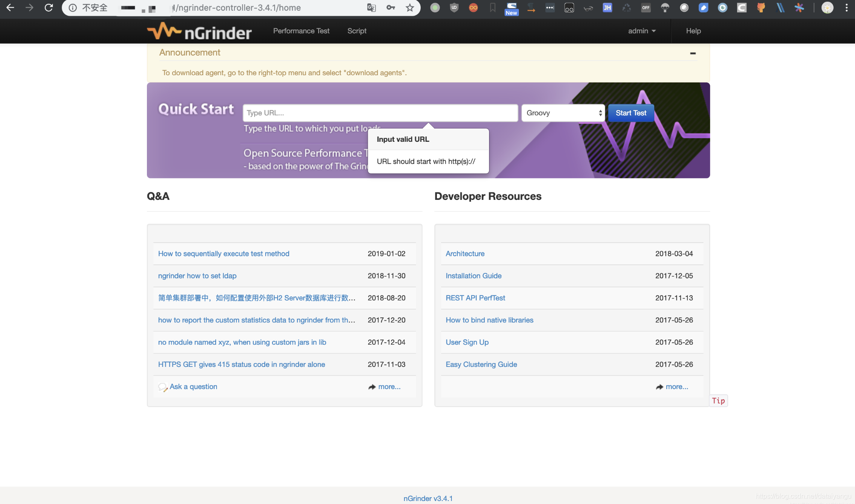Click more link under Developer Resources
The image size is (855, 504).
pos(676,387)
